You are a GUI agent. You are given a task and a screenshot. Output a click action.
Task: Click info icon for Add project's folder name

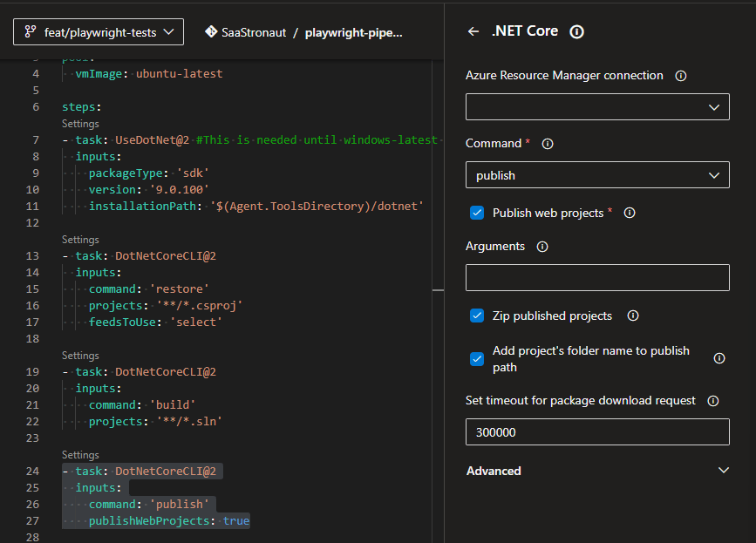719,358
